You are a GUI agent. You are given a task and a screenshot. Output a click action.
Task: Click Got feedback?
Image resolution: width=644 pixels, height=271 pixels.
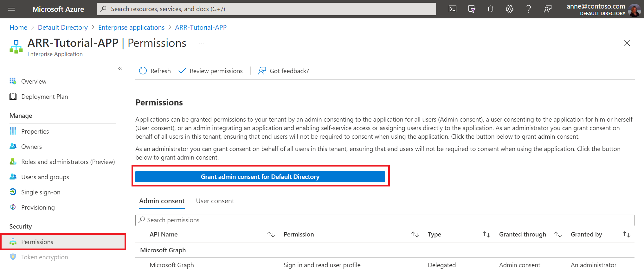pyautogui.click(x=289, y=71)
